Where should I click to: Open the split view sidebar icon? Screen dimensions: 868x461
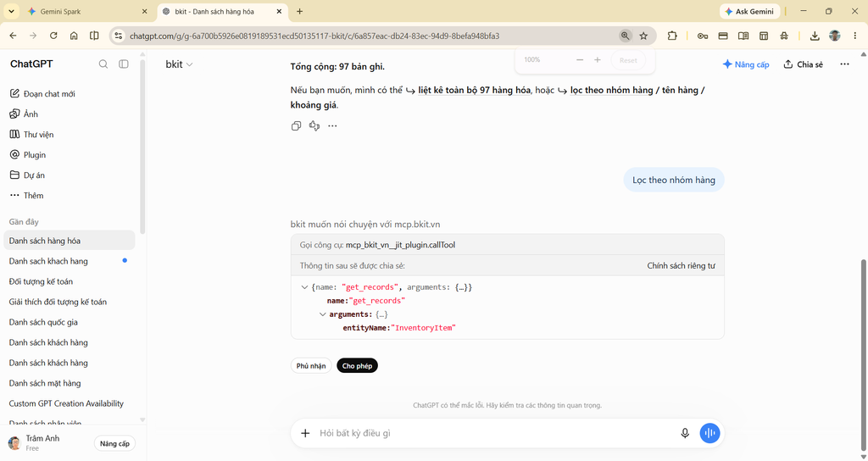coord(94,36)
